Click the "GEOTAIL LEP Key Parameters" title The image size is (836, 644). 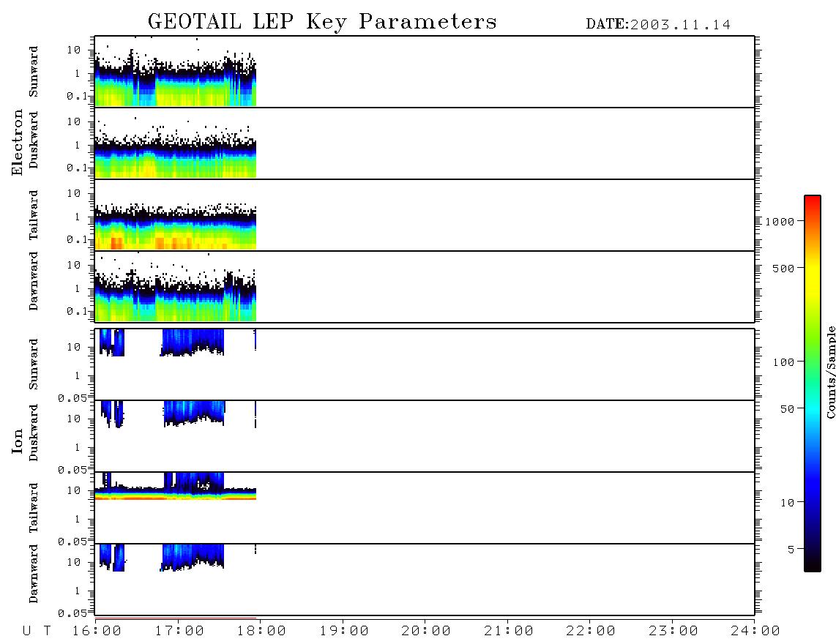[x=322, y=22]
